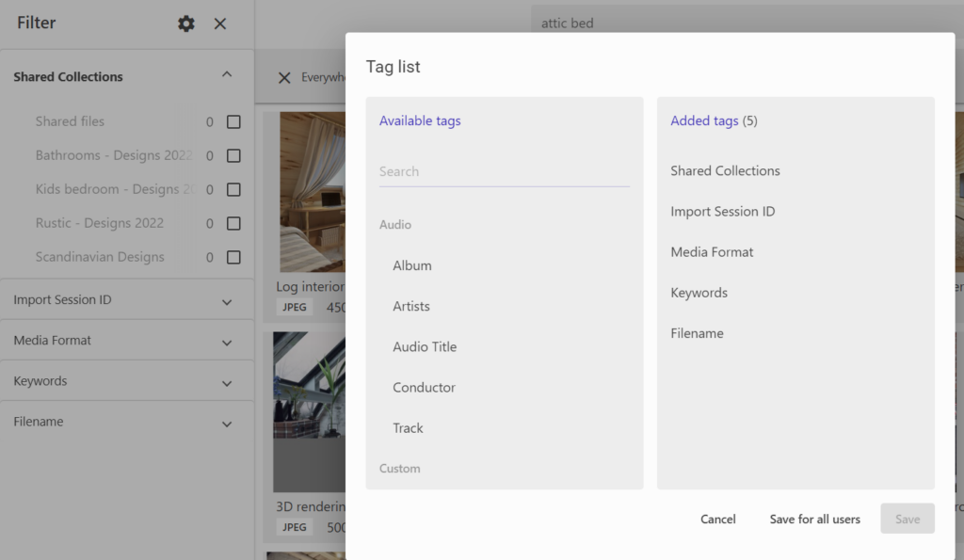This screenshot has height=560, width=964.
Task: Select Album from available tags
Action: (x=412, y=265)
